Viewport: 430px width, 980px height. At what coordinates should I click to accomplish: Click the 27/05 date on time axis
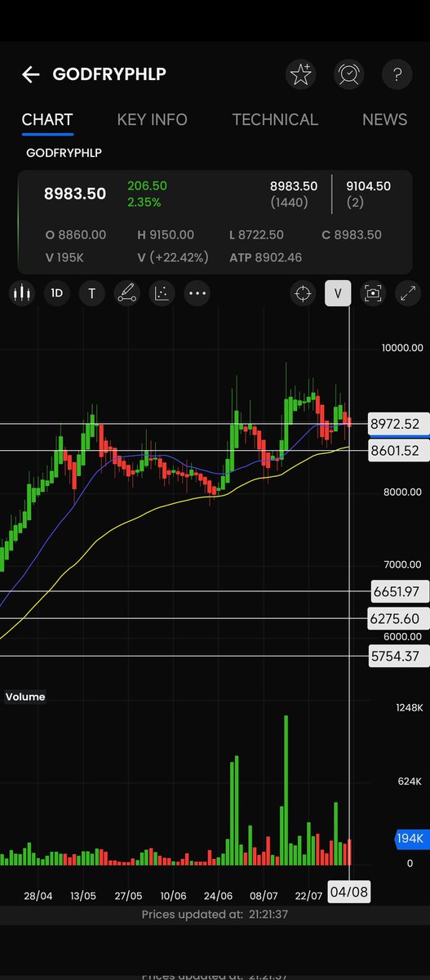click(128, 896)
